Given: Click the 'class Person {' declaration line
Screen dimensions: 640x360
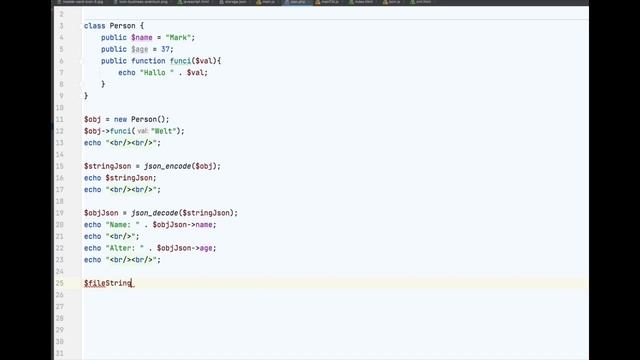Looking at the screenshot, I should [114, 26].
